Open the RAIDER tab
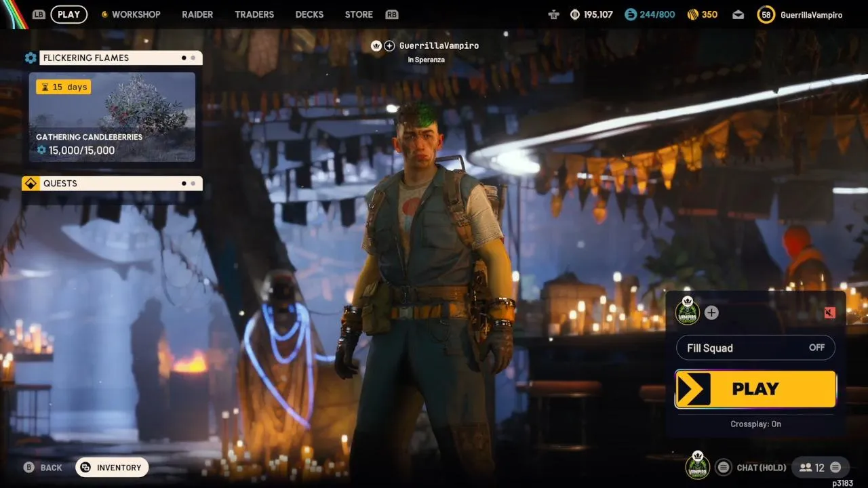Viewport: 868px width, 488px height. (197, 14)
